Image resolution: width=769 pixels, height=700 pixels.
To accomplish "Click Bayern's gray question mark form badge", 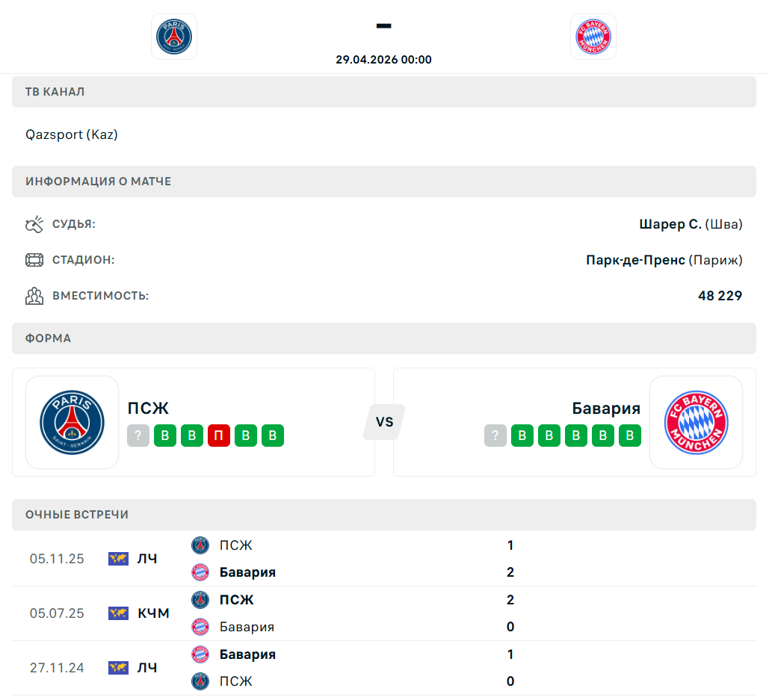I will click(495, 436).
